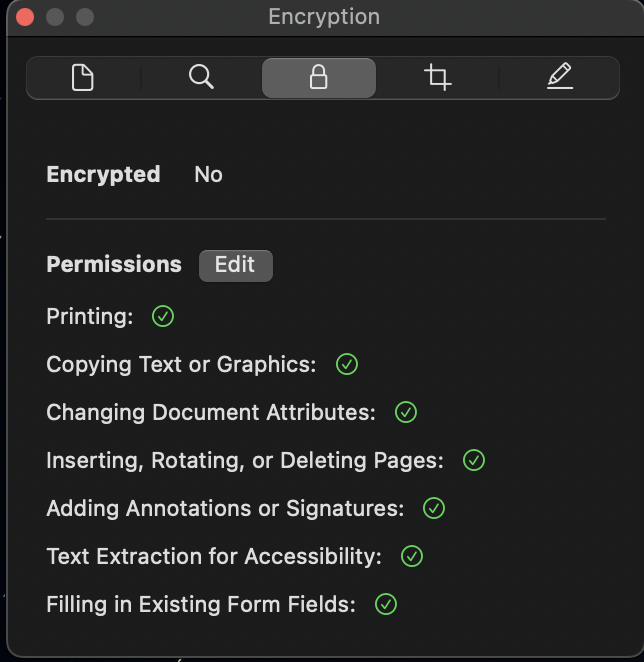Viewport: 644px width, 662px height.
Task: Click the green checkmark beside Printing
Action: click(163, 317)
